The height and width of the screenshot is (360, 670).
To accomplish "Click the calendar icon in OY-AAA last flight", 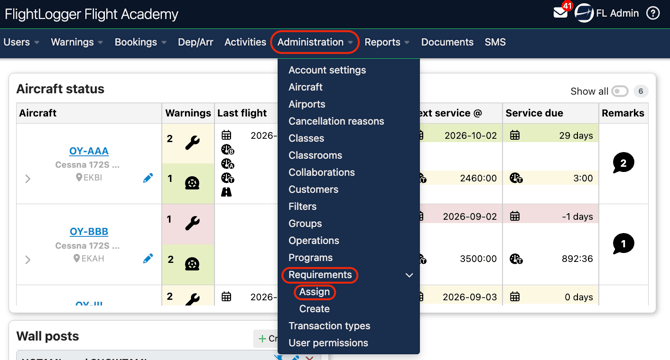I will click(x=226, y=135).
